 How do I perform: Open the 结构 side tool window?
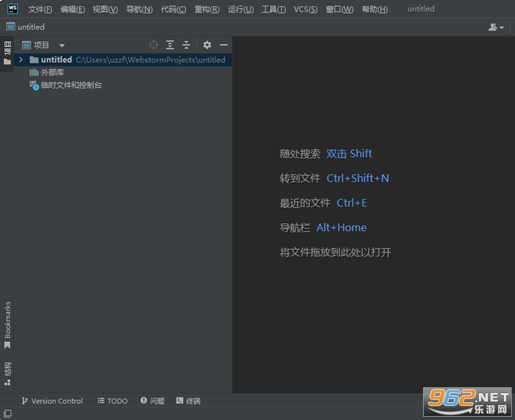7,373
